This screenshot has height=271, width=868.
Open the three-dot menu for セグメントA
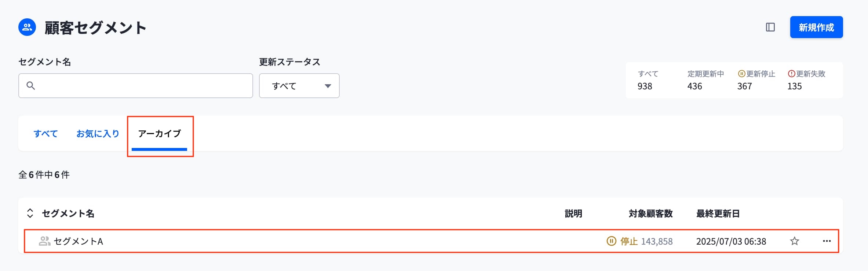pyautogui.click(x=827, y=241)
